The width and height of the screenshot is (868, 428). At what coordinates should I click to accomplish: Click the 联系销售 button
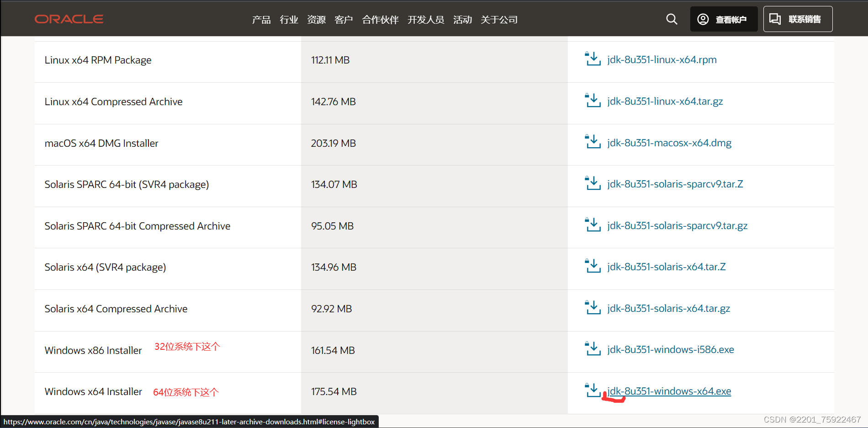pos(798,19)
